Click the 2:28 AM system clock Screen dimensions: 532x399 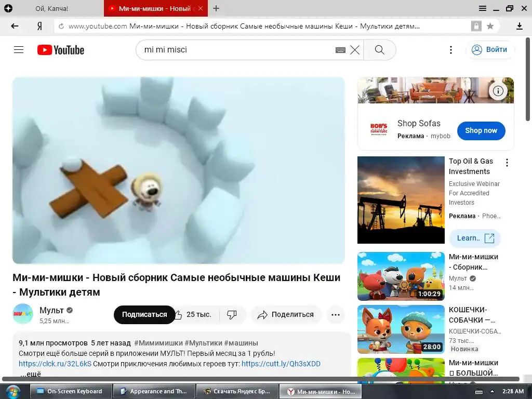pyautogui.click(x=513, y=391)
